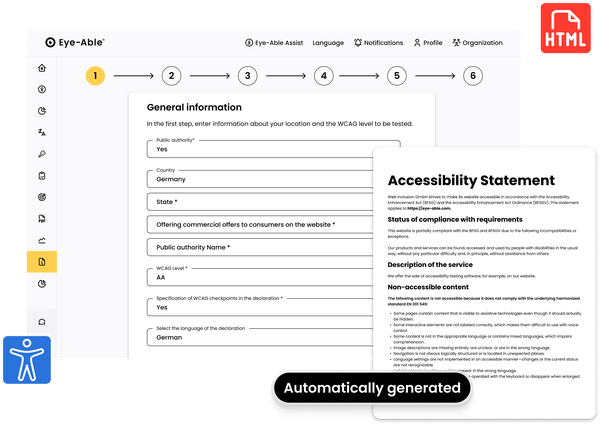Open Notifications with the bell icon
The height and width of the screenshot is (425, 600).
pyautogui.click(x=378, y=43)
